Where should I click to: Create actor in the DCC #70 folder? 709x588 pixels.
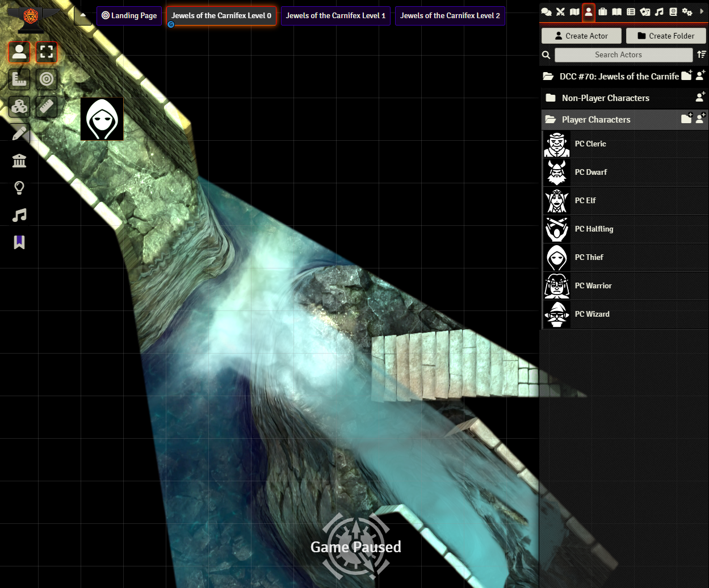click(700, 75)
